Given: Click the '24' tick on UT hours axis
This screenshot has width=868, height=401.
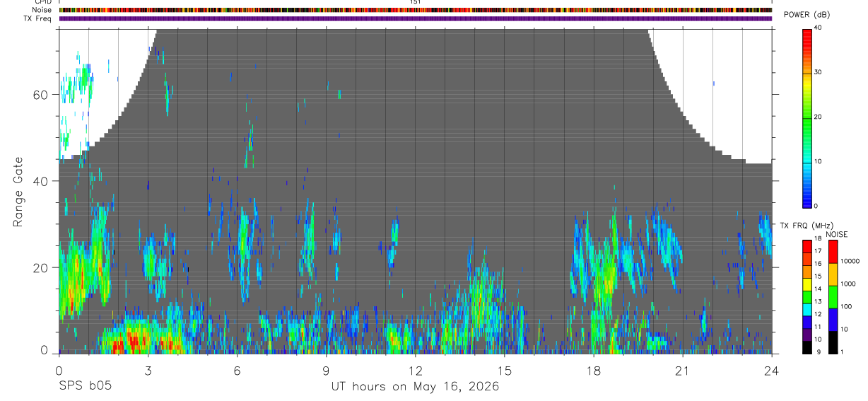Looking at the screenshot, I should 772,371.
